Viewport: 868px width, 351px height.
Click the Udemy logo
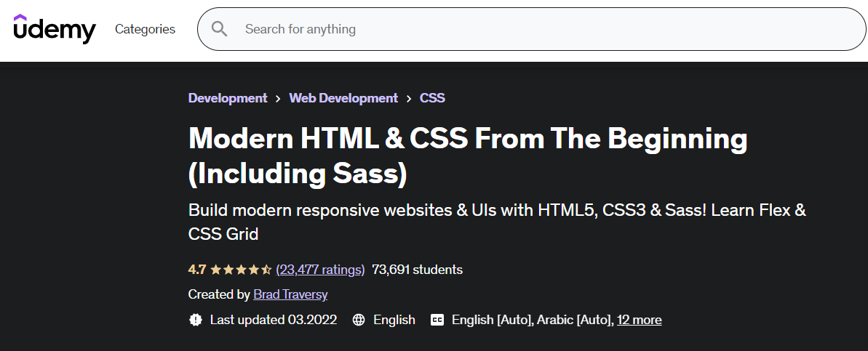click(x=55, y=29)
